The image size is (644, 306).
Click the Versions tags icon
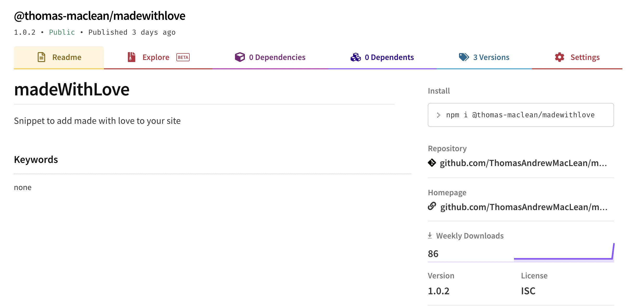464,57
